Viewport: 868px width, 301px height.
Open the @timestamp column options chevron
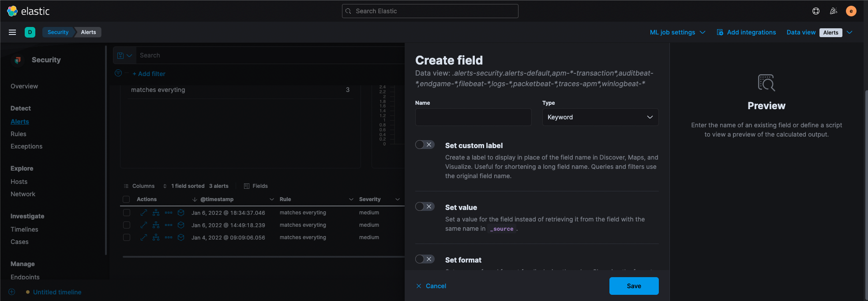point(272,199)
